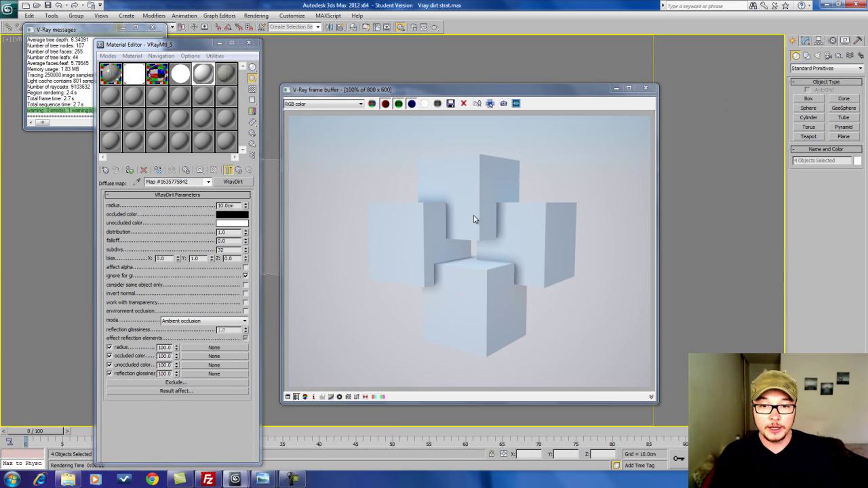Click the black occluded color swatch

point(232,214)
